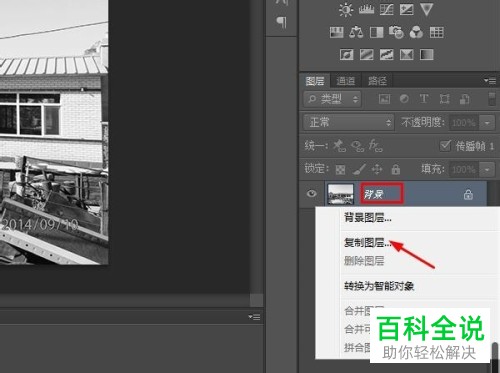Choose 复制图层... from context menu
500x373 pixels.
368,243
